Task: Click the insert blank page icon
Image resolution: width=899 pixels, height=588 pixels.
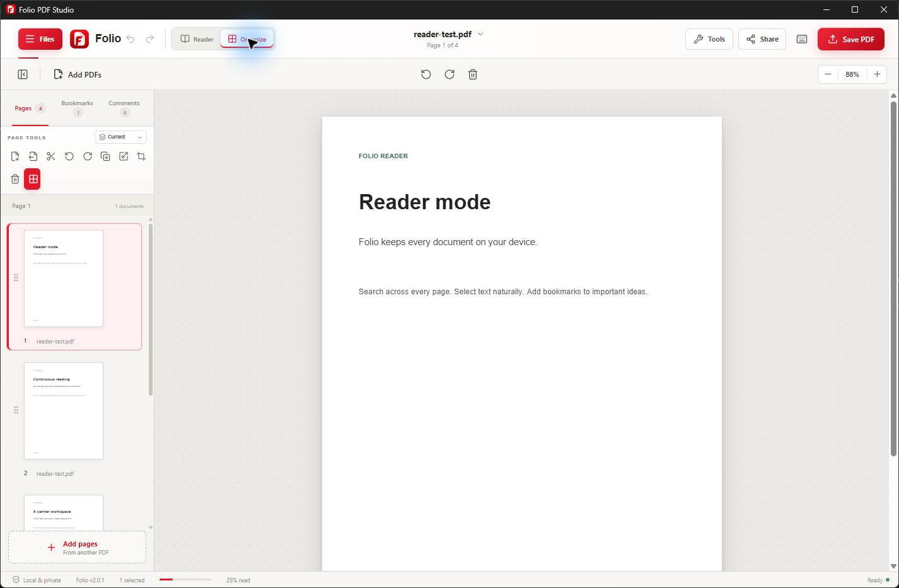Action: pos(15,156)
